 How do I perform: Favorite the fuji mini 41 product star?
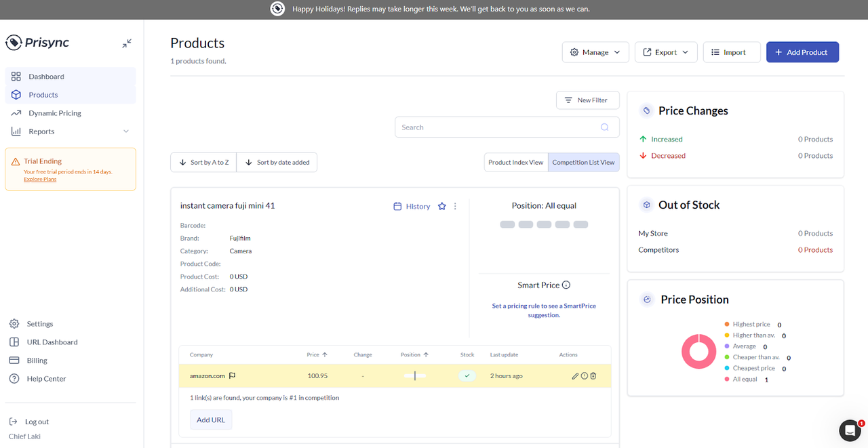point(441,206)
